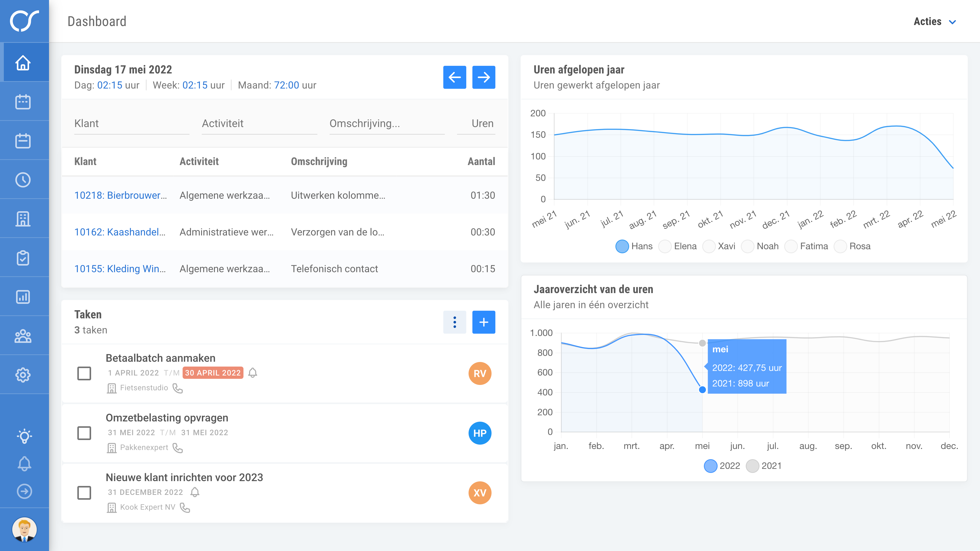The image size is (980, 551).
Task: Open the notifications bell in sidebar
Action: (24, 464)
